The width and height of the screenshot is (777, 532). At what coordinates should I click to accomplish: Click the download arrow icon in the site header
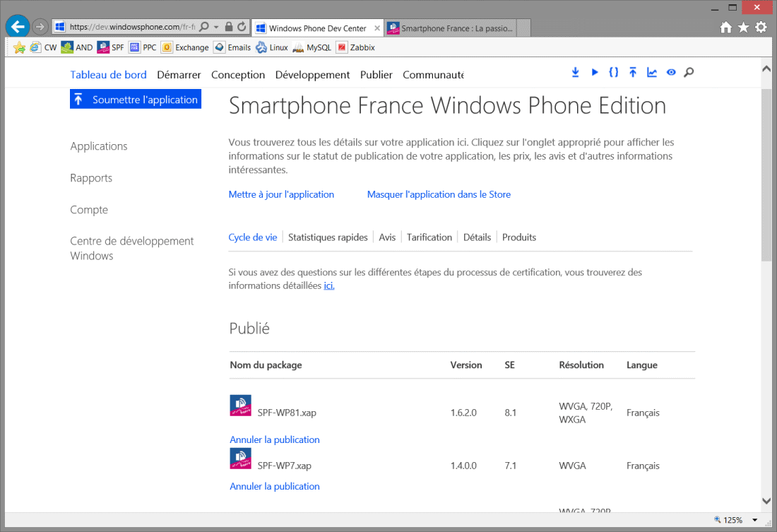pos(575,72)
